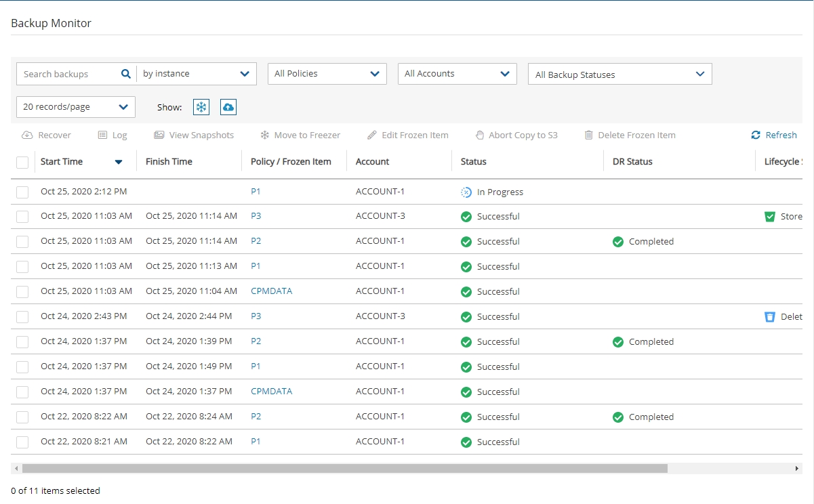
Task: Click the search magnifier icon
Action: point(125,75)
